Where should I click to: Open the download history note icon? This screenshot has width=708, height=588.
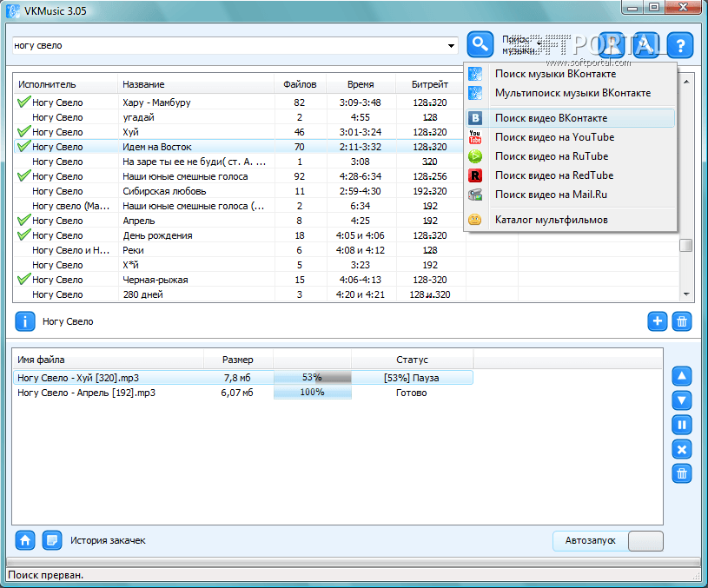pyautogui.click(x=52, y=540)
